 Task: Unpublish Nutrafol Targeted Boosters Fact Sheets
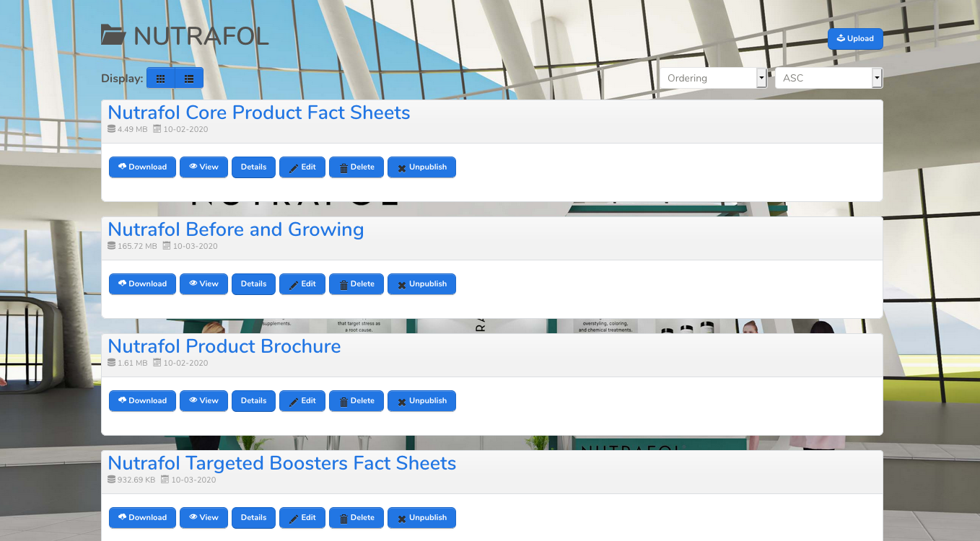(x=421, y=518)
